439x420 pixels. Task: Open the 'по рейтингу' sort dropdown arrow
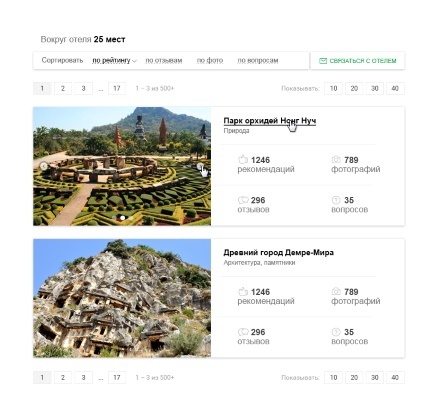(134, 61)
